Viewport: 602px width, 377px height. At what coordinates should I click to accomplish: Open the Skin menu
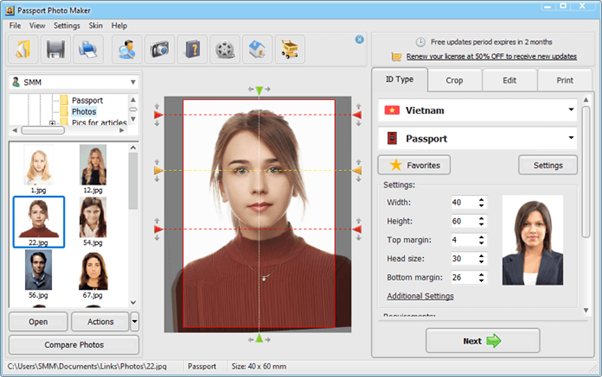point(96,26)
